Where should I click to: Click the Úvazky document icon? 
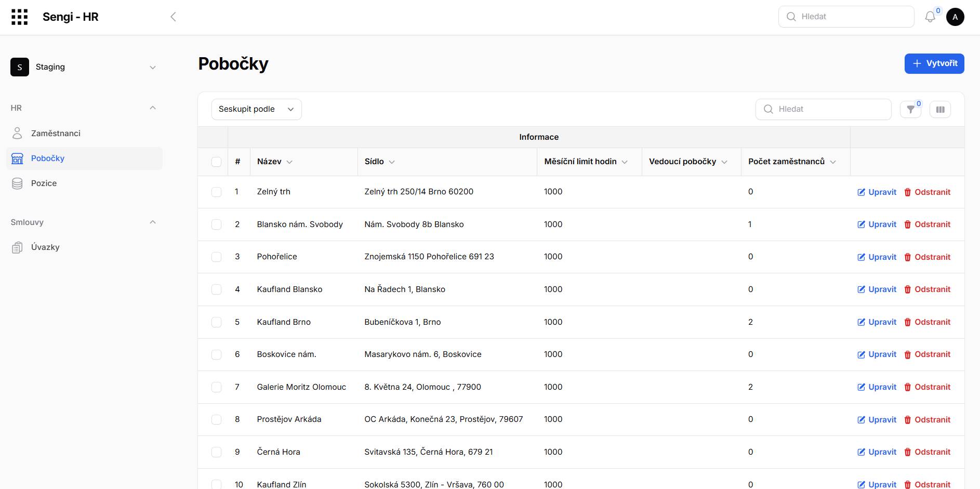pyautogui.click(x=17, y=247)
